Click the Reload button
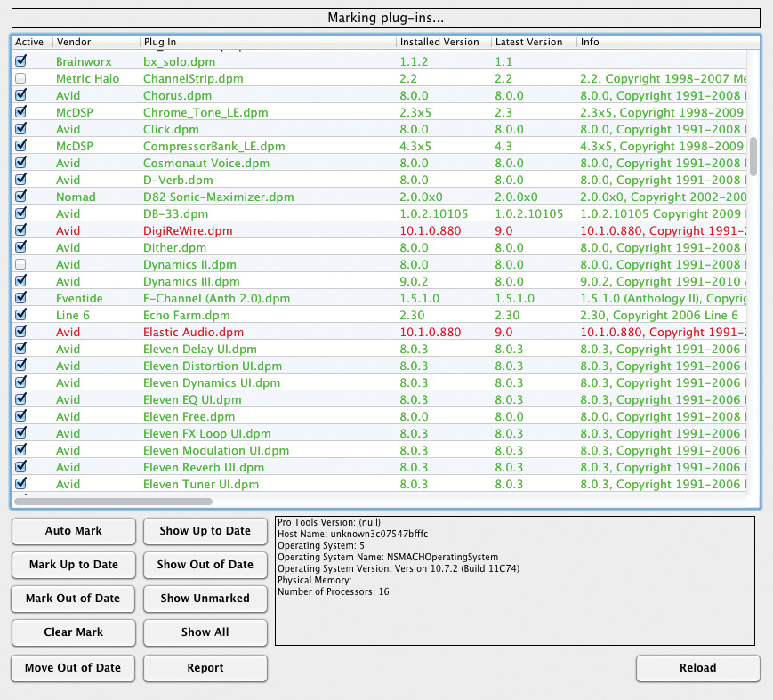The width and height of the screenshot is (773, 700). pos(698,668)
